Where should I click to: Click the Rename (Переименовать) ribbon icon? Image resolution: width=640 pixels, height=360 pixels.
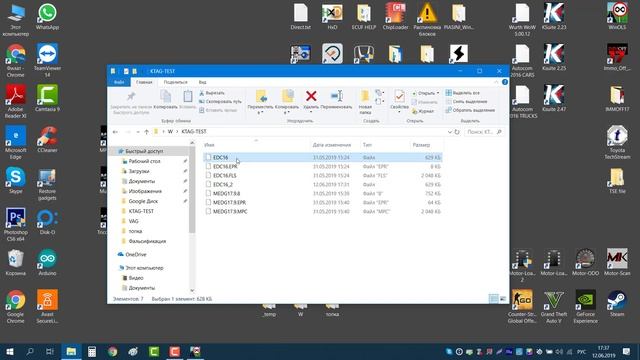337,96
